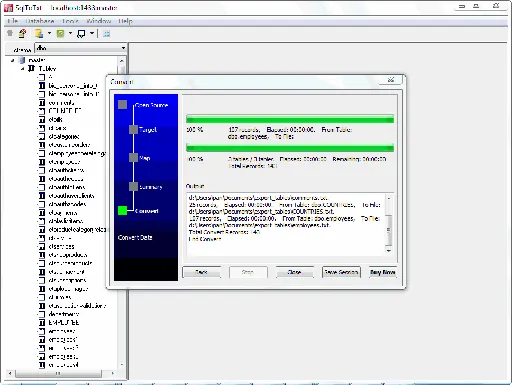Click the grayed-out Stop button

(248, 272)
